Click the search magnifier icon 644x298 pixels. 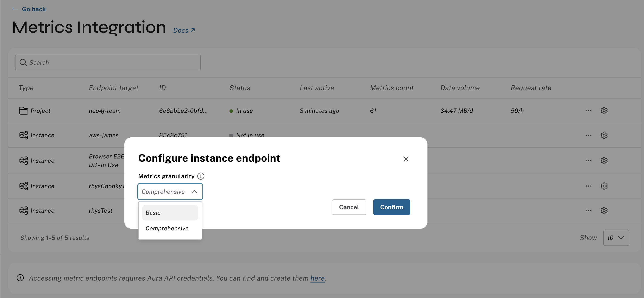pyautogui.click(x=23, y=62)
